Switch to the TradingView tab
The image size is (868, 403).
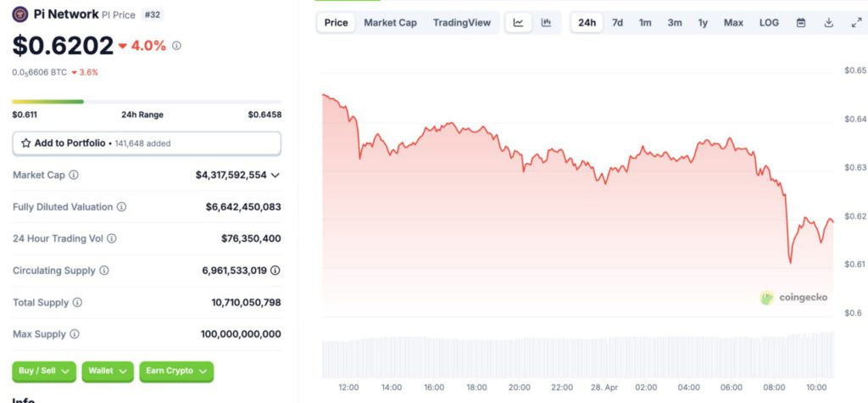(462, 23)
